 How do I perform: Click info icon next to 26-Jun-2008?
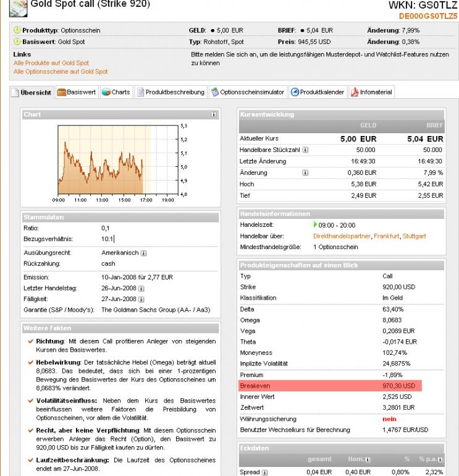coord(141,289)
